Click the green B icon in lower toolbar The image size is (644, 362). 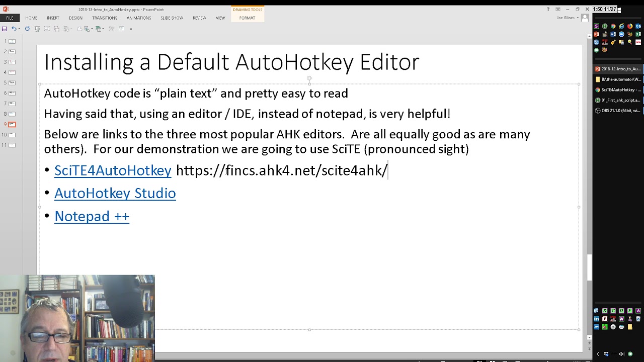pyautogui.click(x=605, y=311)
